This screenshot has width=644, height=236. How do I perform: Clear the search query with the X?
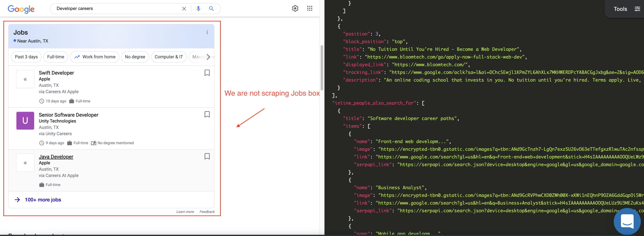184,8
